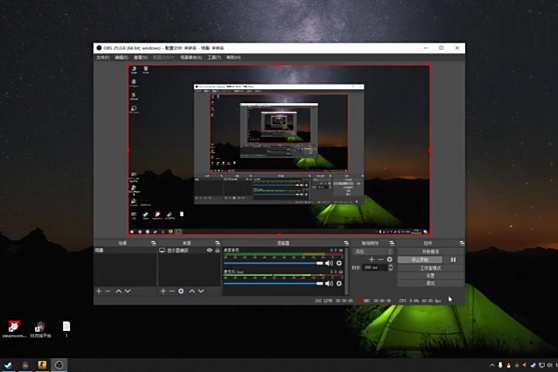Image resolution: width=558 pixels, height=372 pixels.
Task: Open the second audio track settings gear
Action: click(339, 283)
